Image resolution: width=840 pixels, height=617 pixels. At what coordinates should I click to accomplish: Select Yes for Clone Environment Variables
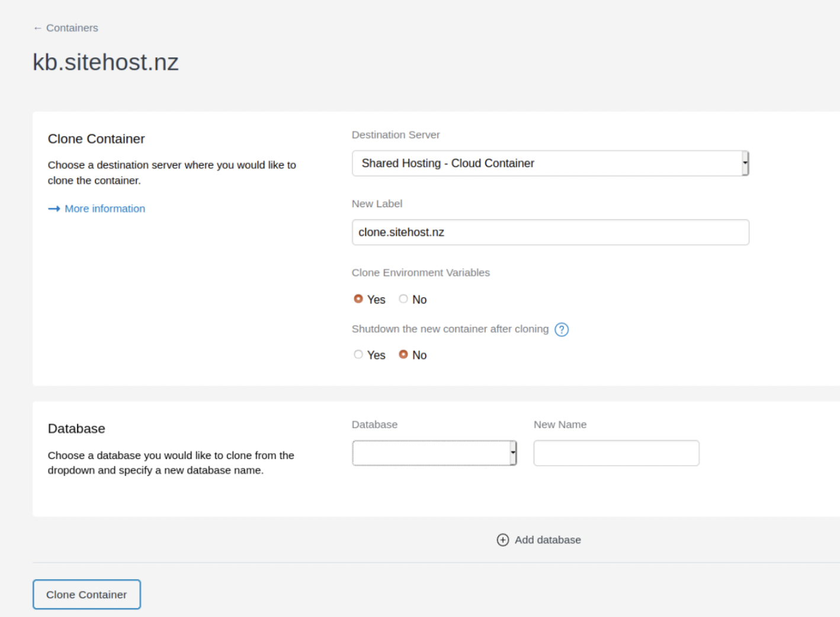click(358, 299)
